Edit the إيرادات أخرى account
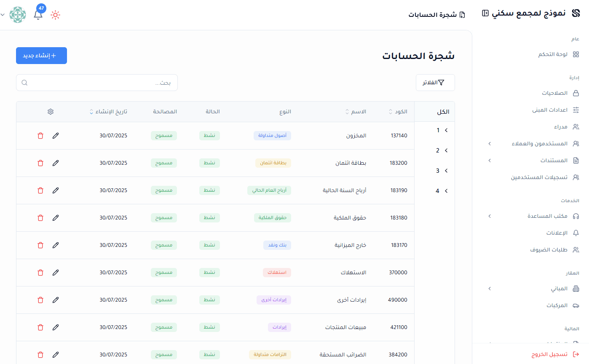 pos(56,300)
